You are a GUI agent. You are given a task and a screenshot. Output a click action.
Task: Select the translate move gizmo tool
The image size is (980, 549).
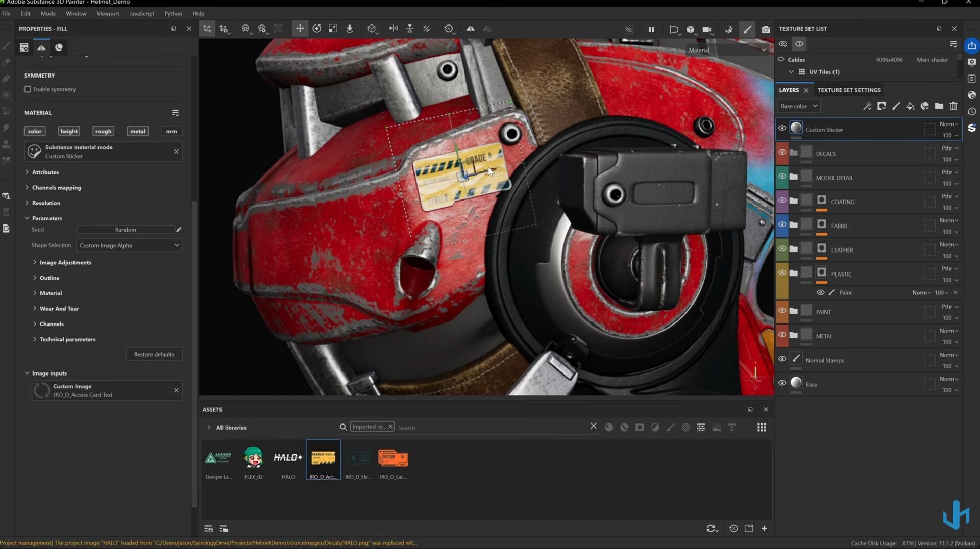coord(300,29)
